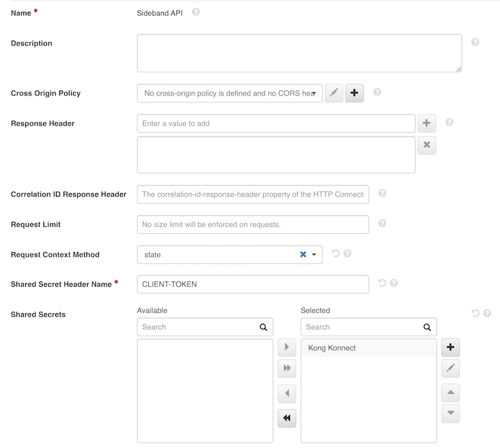This screenshot has height=448, width=500.
Task: Open help for the Correlation ID Response Header
Action: coord(382,193)
